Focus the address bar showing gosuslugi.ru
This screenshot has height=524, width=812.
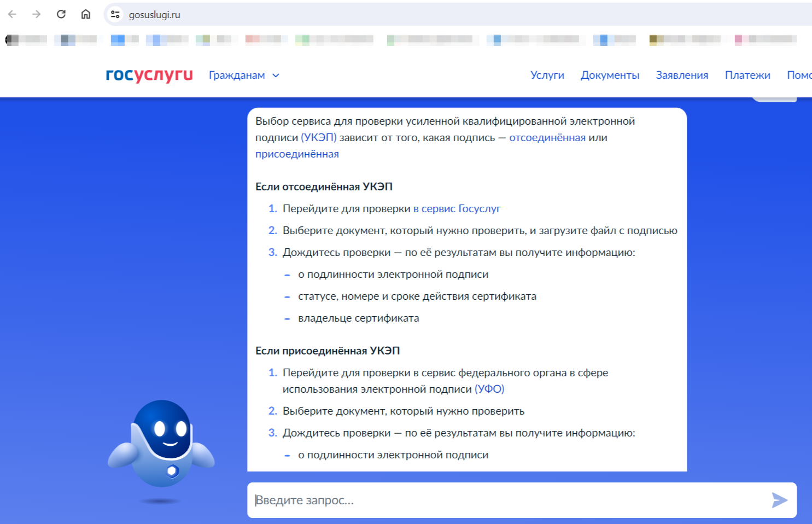point(459,15)
